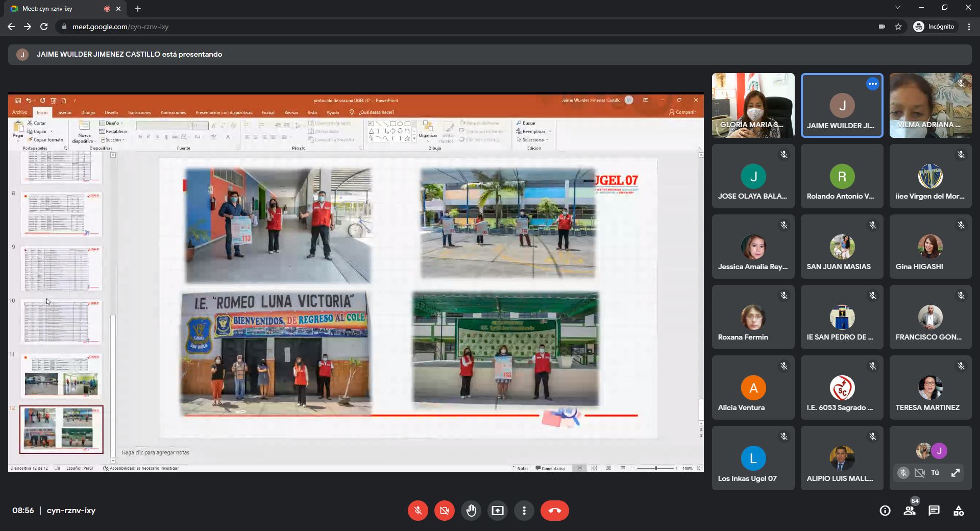Raise your hand in the meeting
The image size is (980, 531).
pyautogui.click(x=471, y=511)
